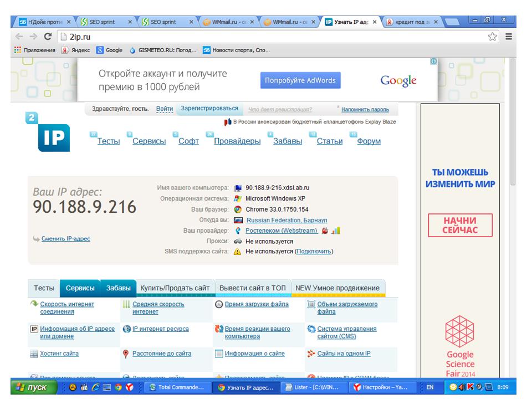Open the пуск Start button
The image size is (532, 399).
tap(34, 387)
